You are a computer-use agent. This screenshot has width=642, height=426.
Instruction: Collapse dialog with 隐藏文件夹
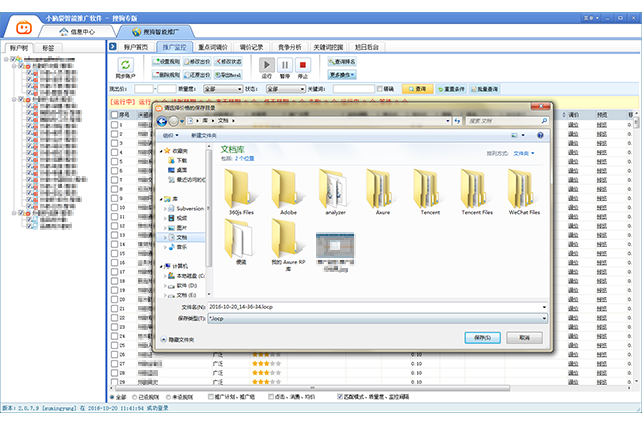(180, 340)
